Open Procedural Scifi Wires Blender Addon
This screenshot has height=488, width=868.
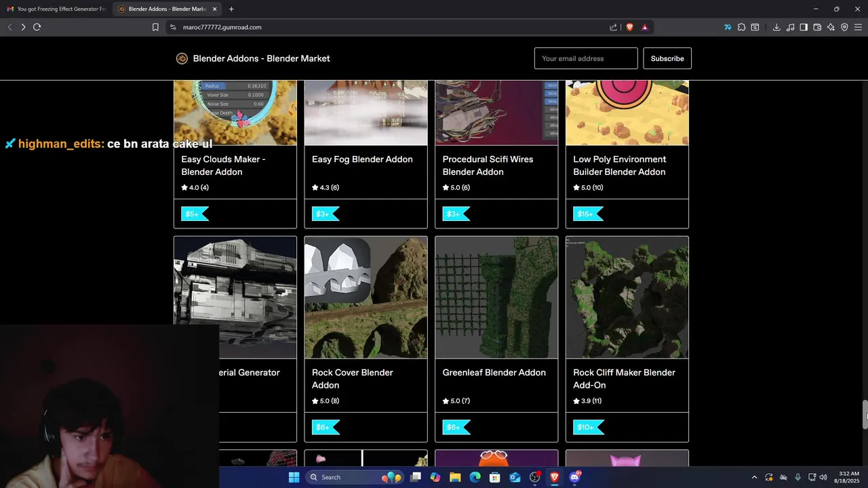(x=488, y=165)
